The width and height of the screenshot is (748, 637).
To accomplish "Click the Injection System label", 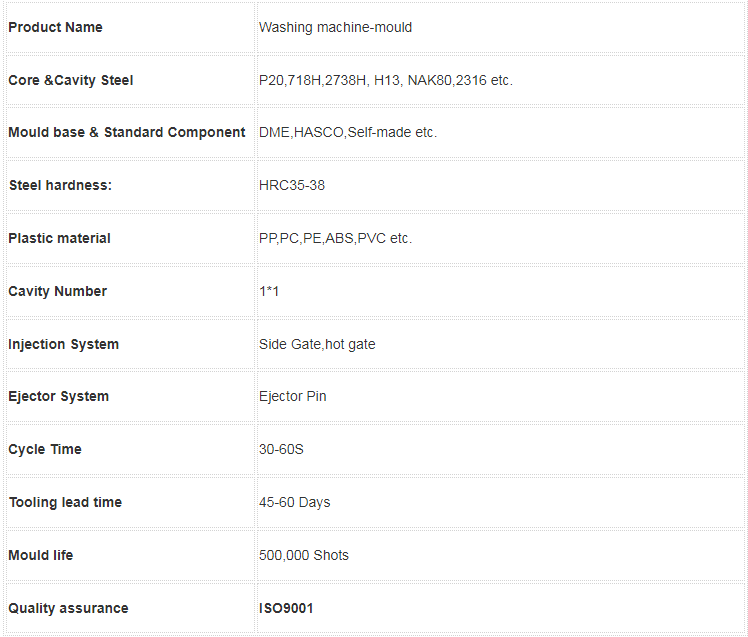I will 63,344.
